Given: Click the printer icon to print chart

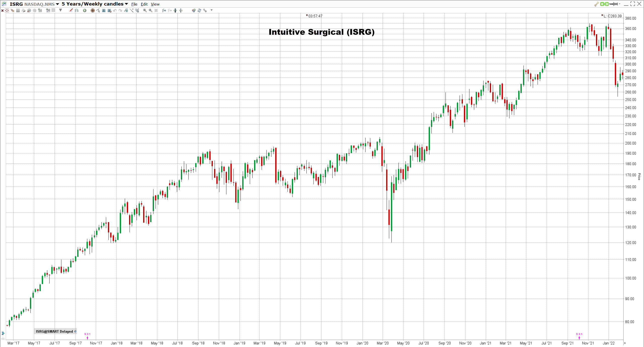Looking at the screenshot, I should pos(23,11).
